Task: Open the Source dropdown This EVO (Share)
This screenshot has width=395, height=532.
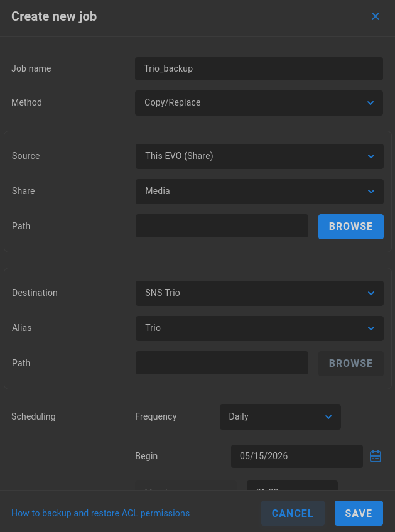Action: [x=259, y=156]
